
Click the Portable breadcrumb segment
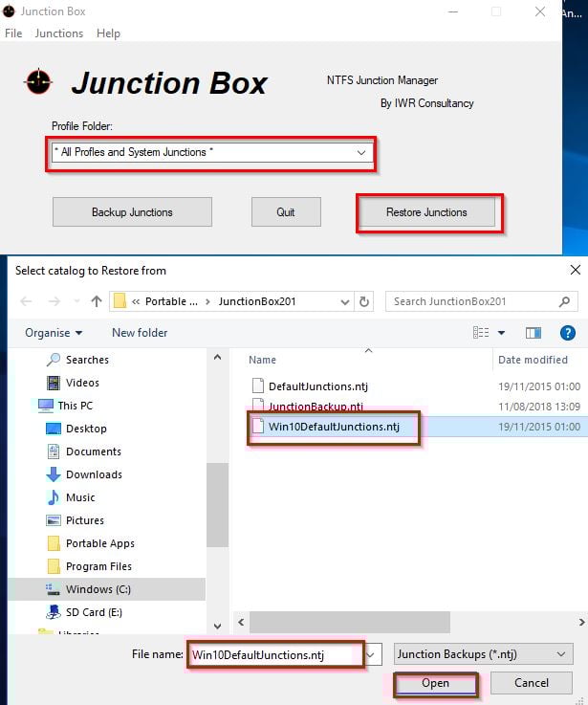coord(171,301)
